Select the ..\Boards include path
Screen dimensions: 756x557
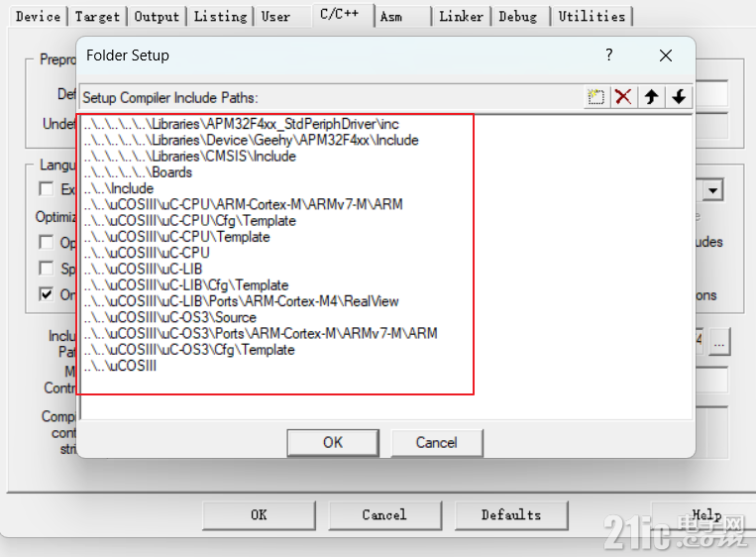click(x=138, y=172)
